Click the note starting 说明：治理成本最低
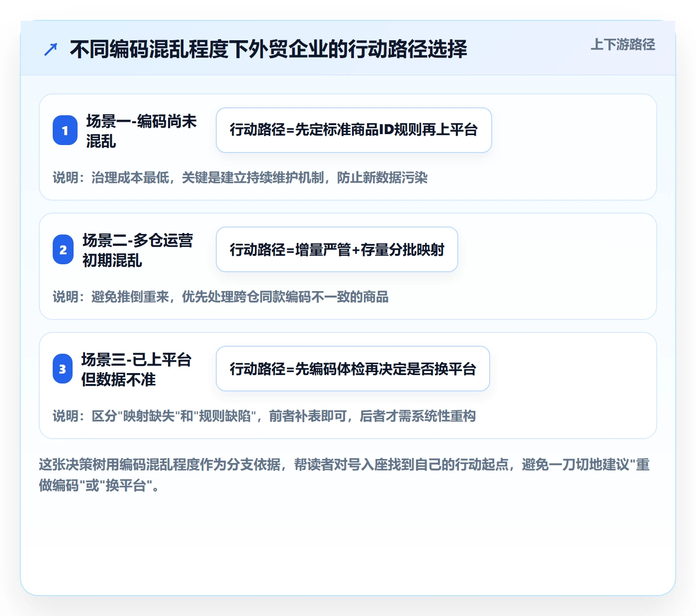Screen dimensions: 696x616 (x=240, y=177)
